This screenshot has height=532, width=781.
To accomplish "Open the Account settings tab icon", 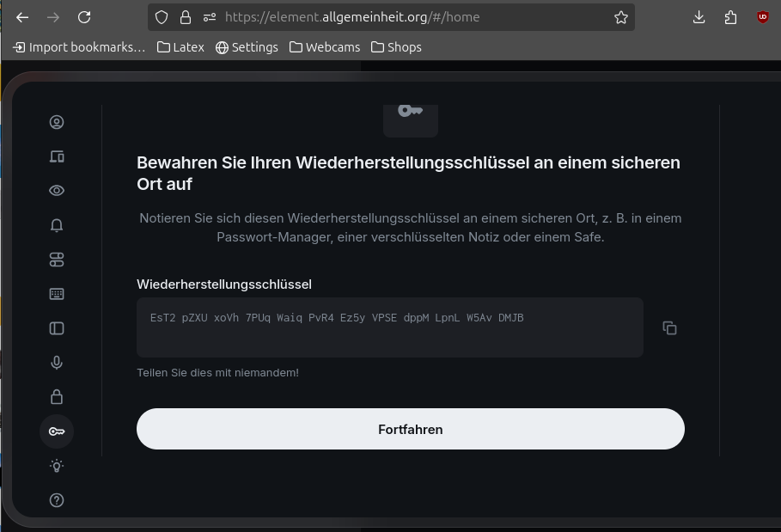I will 57,122.
